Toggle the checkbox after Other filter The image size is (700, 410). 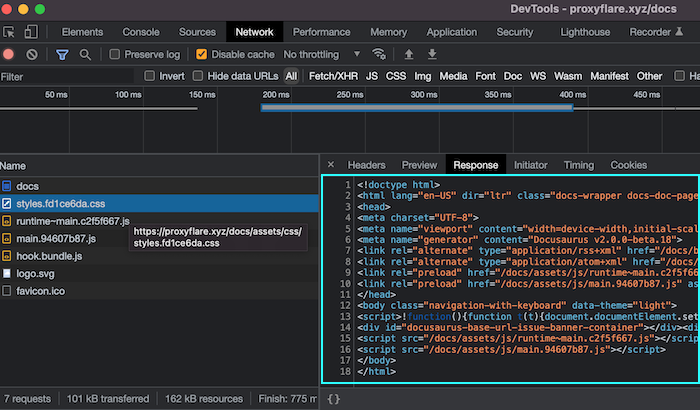[679, 76]
